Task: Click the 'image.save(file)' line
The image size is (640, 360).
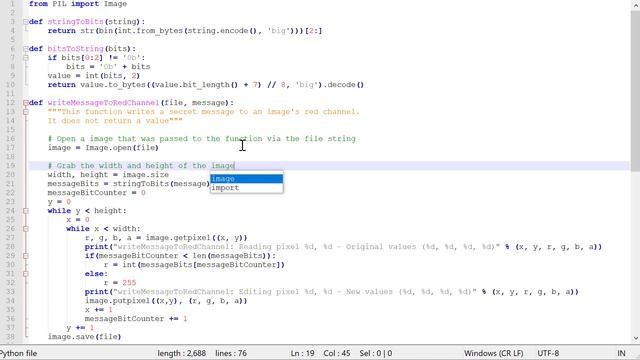Action: (x=84, y=337)
